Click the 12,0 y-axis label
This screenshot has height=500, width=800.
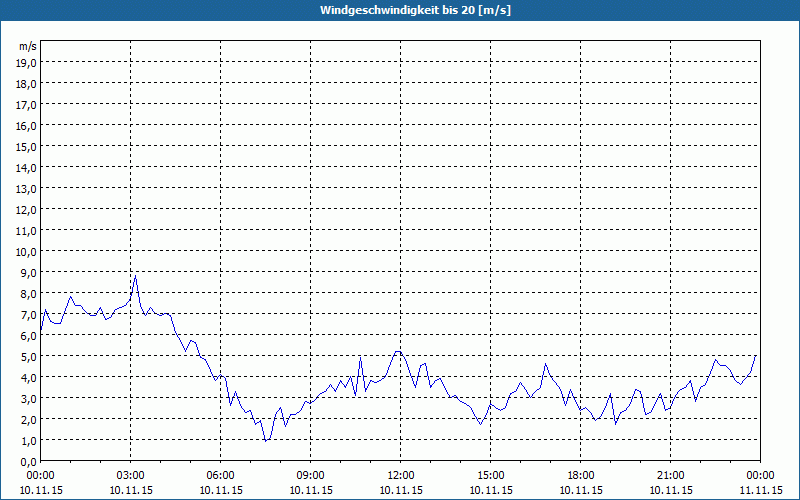click(x=27, y=210)
